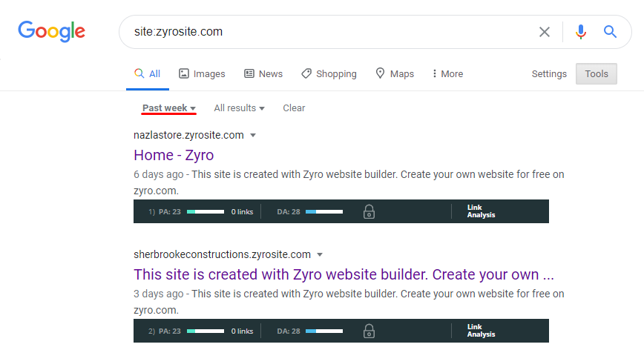Click the 0 links text in result 2 bar
This screenshot has width=644, height=350.
242,331
